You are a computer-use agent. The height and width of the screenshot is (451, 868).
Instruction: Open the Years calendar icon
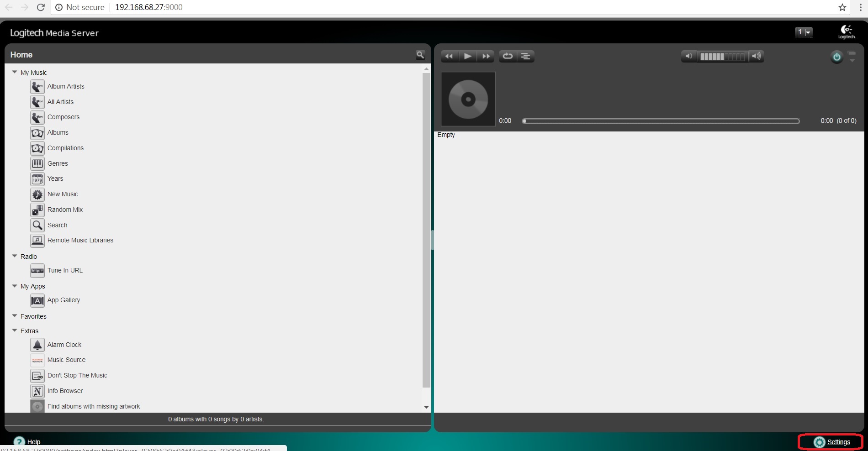pyautogui.click(x=37, y=179)
